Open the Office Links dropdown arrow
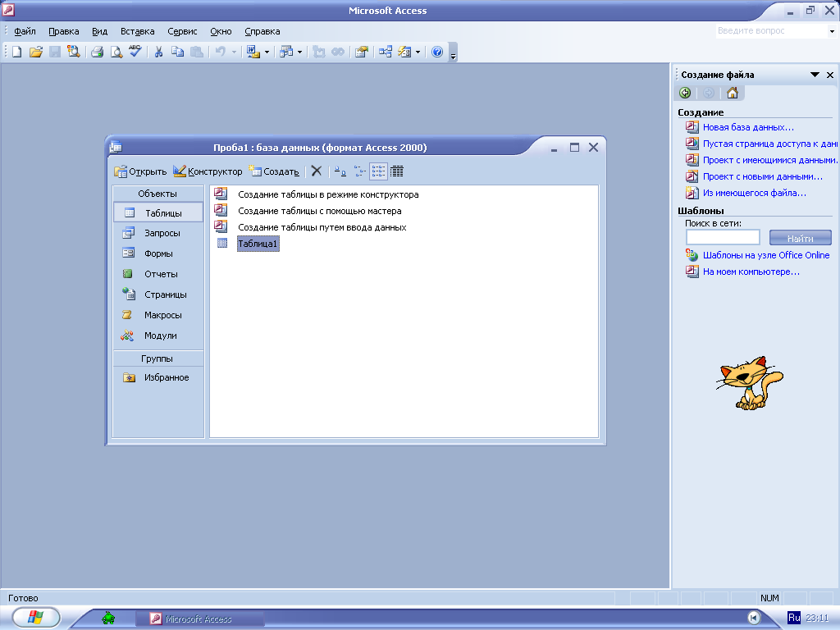This screenshot has width=840, height=630. pos(267,52)
